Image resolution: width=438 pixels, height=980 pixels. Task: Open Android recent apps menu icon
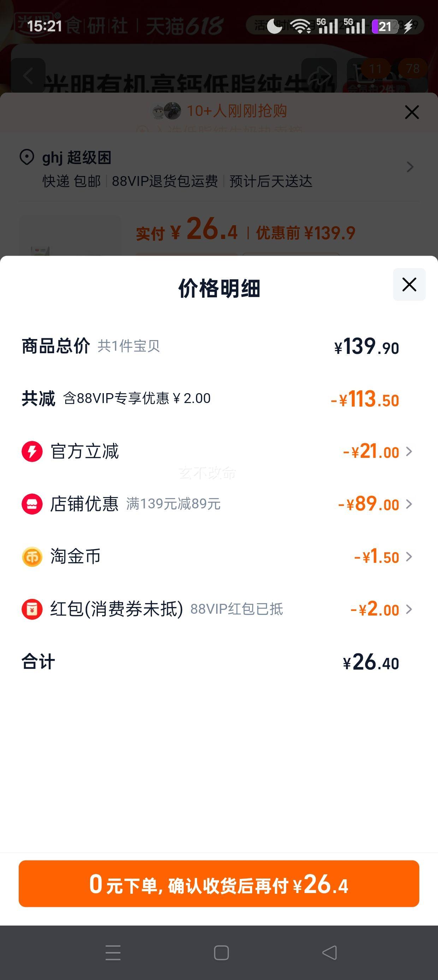(113, 953)
